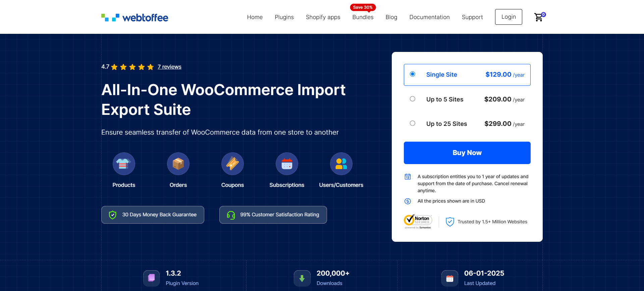This screenshot has width=644, height=291.
Task: Open the Home menu item
Action: pyautogui.click(x=255, y=17)
